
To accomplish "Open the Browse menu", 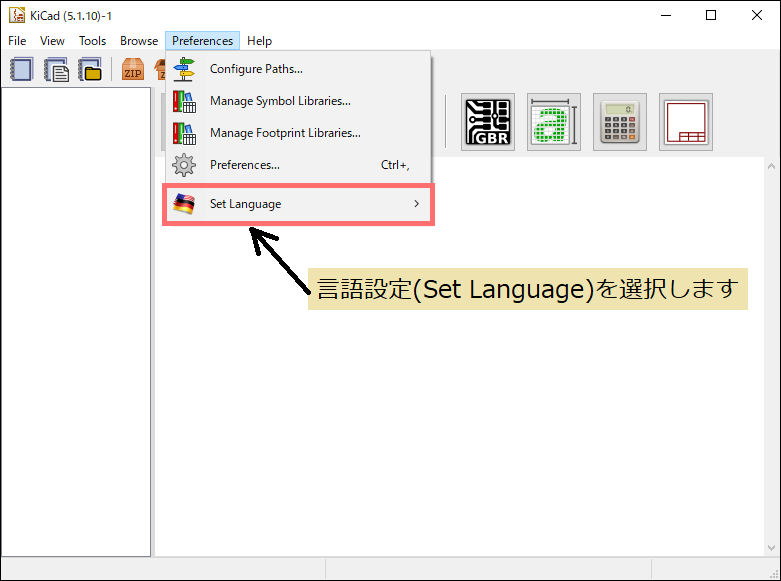I will 139,41.
